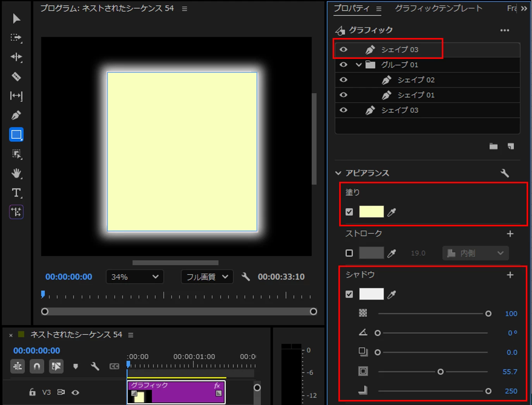Hide the シェイプ 02 layer
532x405 pixels.
click(343, 79)
